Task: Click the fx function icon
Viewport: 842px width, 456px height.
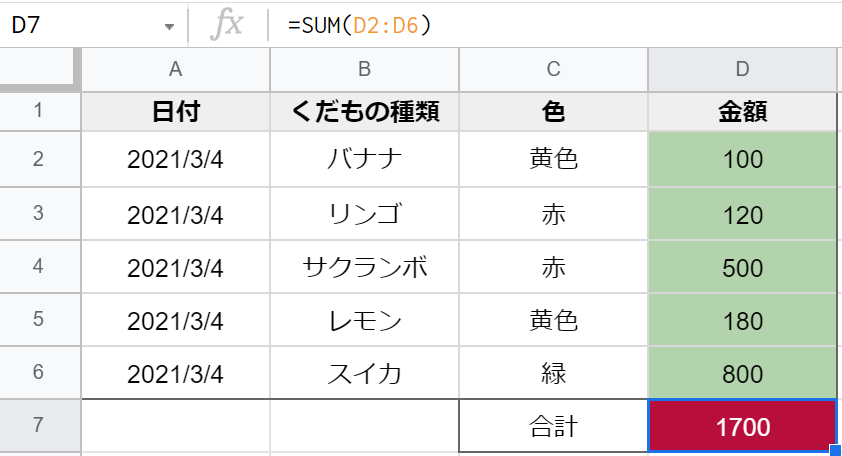Action: click(227, 25)
